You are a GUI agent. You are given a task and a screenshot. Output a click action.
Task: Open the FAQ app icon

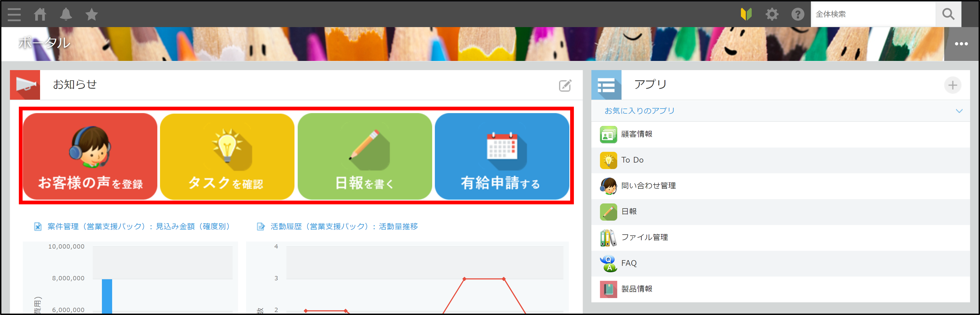(x=608, y=263)
